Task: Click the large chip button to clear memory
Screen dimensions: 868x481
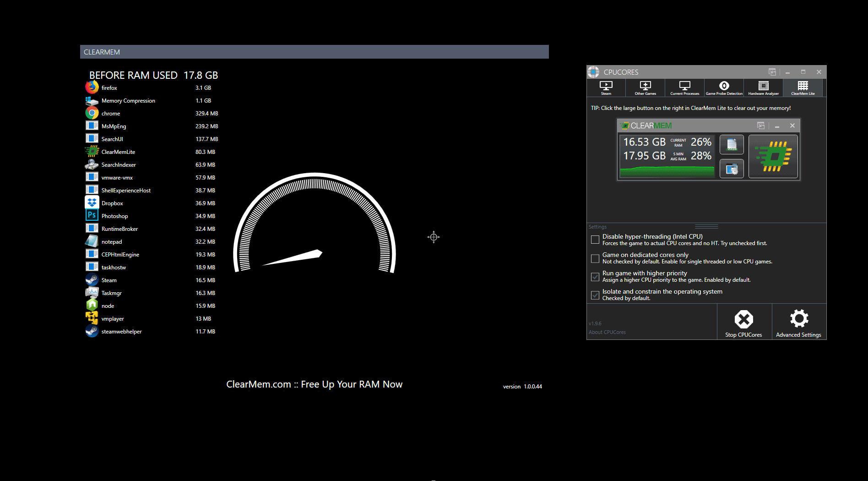Action: tap(773, 156)
